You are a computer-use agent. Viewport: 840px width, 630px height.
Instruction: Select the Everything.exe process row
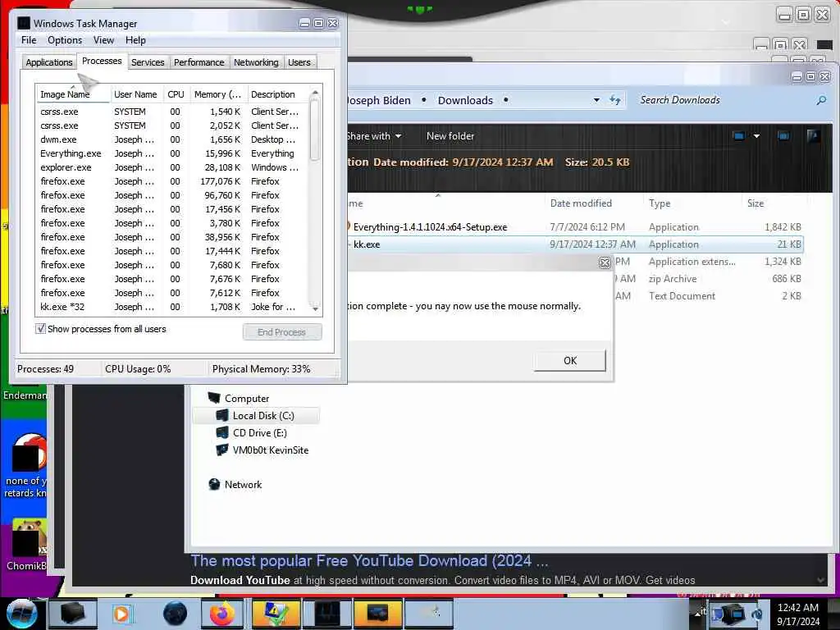click(171, 153)
